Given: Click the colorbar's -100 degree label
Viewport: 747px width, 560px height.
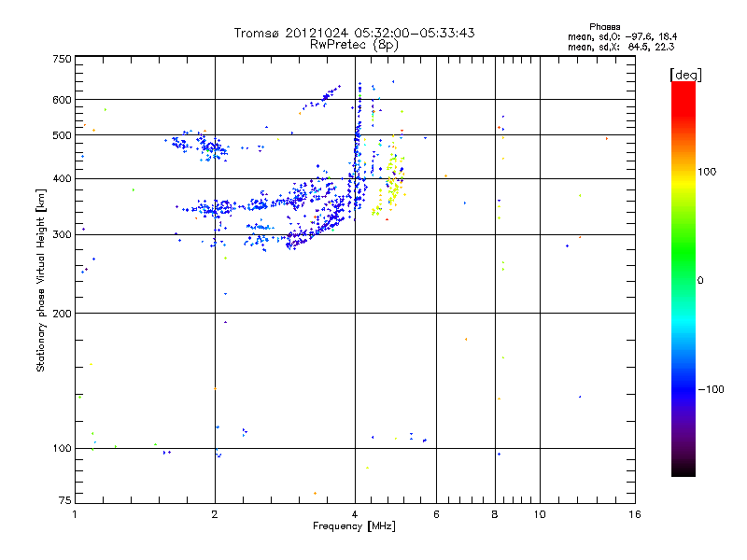Looking at the screenshot, I should pos(712,389).
